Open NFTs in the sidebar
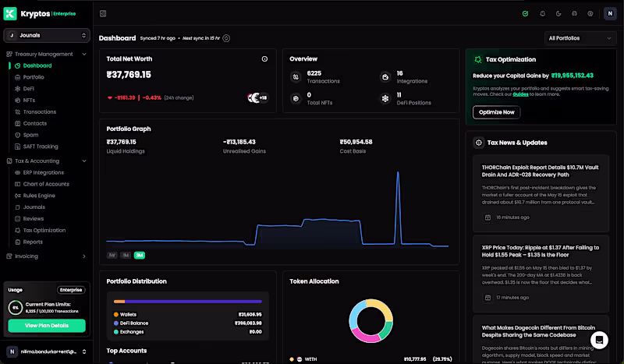 (29, 101)
